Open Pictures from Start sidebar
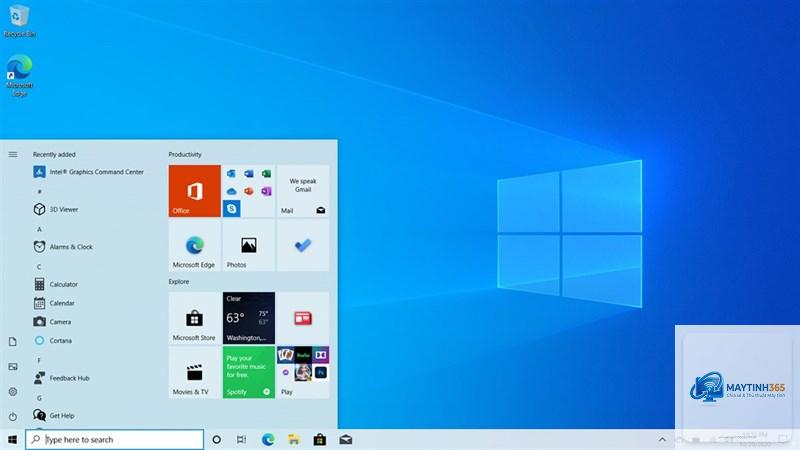 point(13,366)
